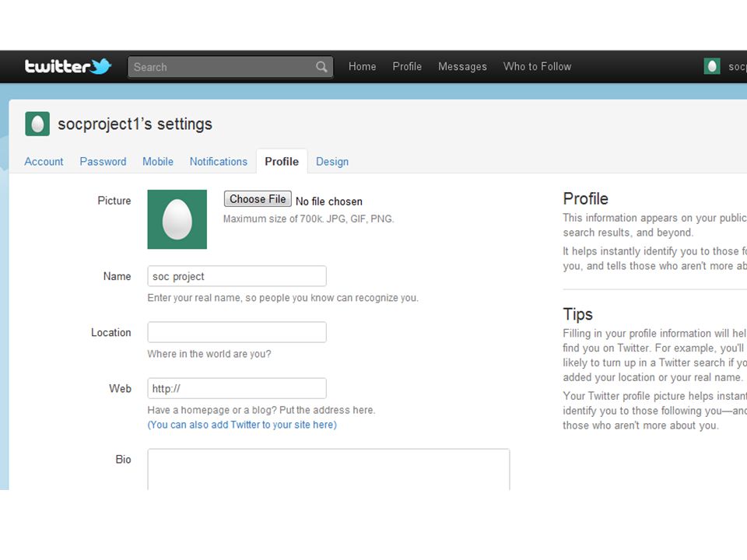Switch to the Password settings tab

[x=103, y=162]
